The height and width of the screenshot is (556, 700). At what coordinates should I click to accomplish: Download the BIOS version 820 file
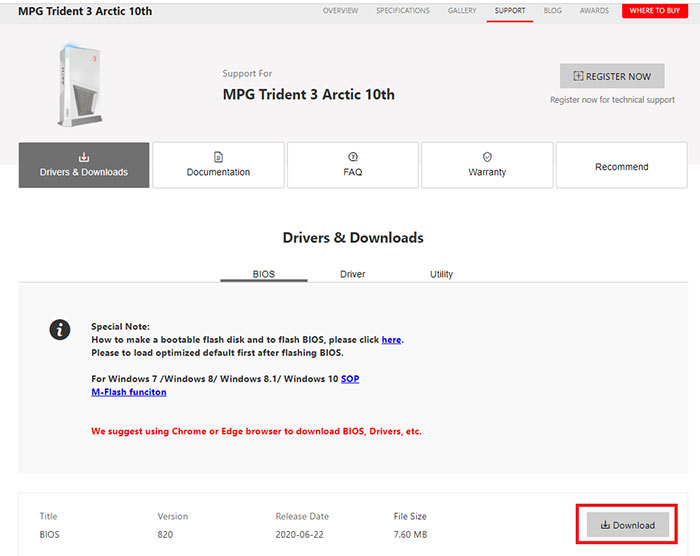pos(628,525)
